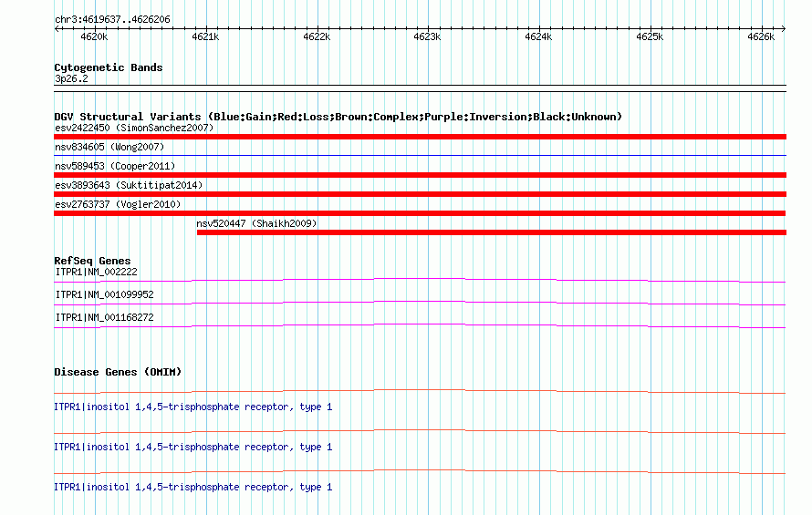Screen dimensions: 812x515
Task: Open variant esv2763737 (Vogler2010) label
Action: 118,204
